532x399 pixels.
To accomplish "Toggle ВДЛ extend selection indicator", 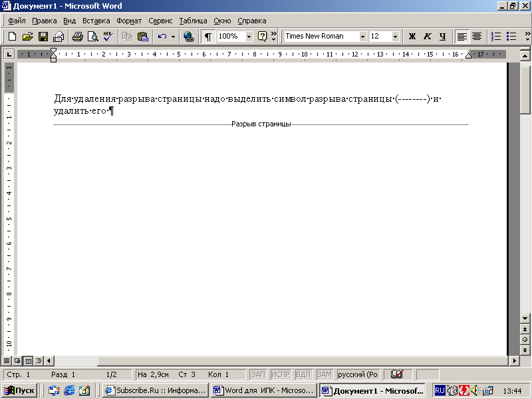I will coord(303,374).
